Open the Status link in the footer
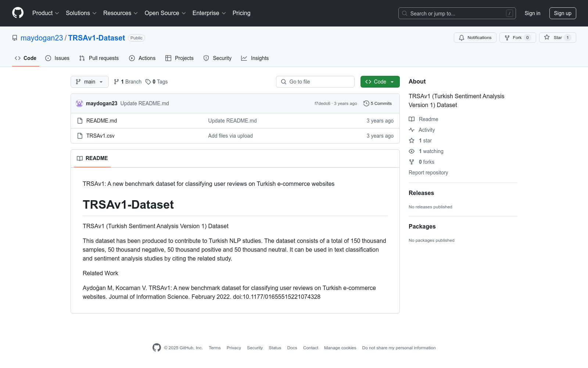 275,348
